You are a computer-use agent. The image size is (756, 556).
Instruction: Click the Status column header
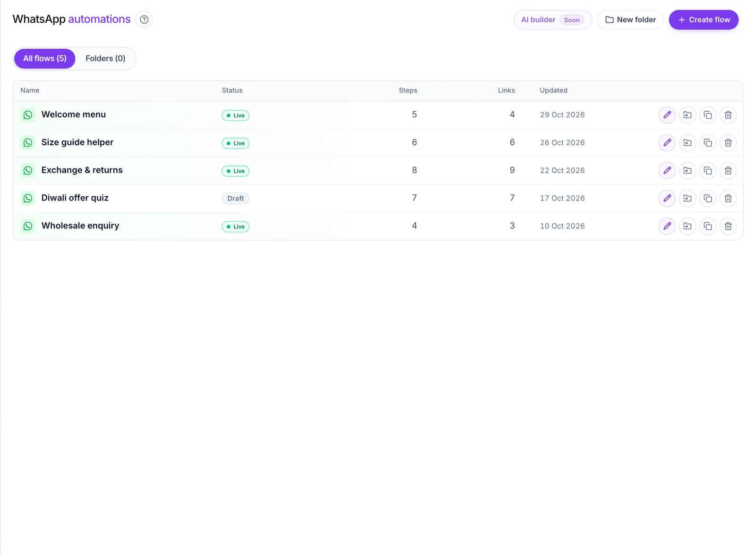(232, 90)
